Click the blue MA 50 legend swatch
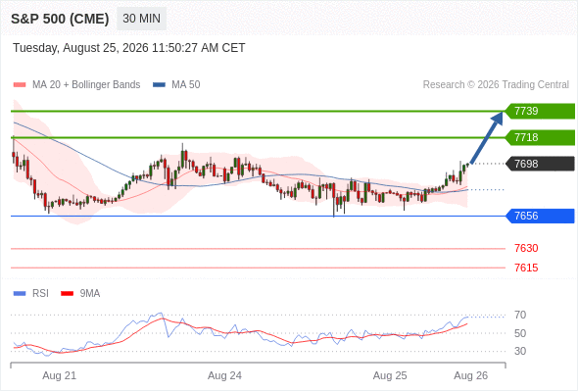The image size is (578, 392). tap(159, 85)
